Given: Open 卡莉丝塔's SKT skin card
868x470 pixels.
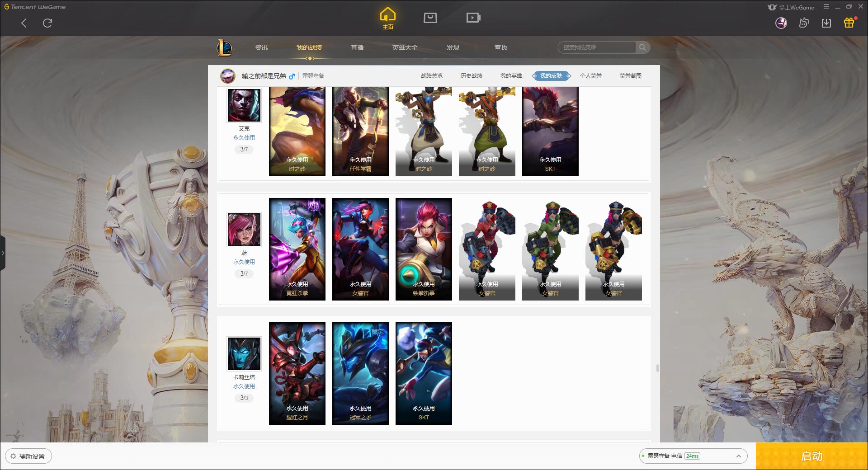Looking at the screenshot, I should 424,373.
